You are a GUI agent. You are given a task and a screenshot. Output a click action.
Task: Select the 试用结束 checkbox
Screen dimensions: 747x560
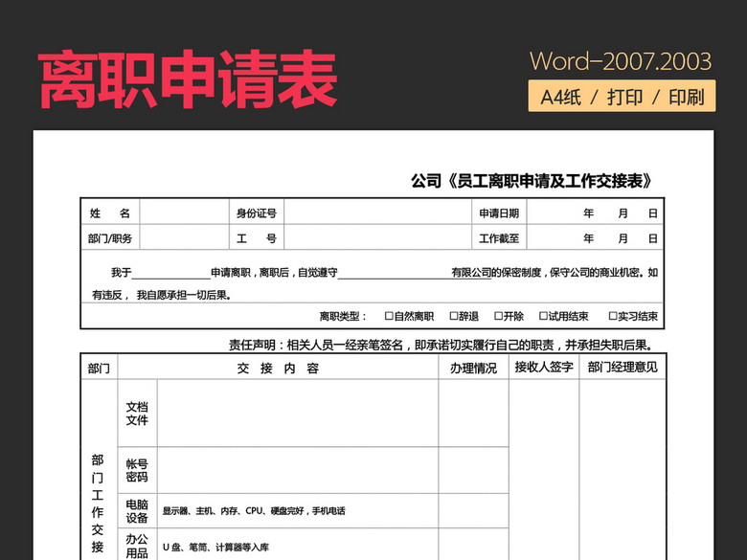click(x=543, y=316)
